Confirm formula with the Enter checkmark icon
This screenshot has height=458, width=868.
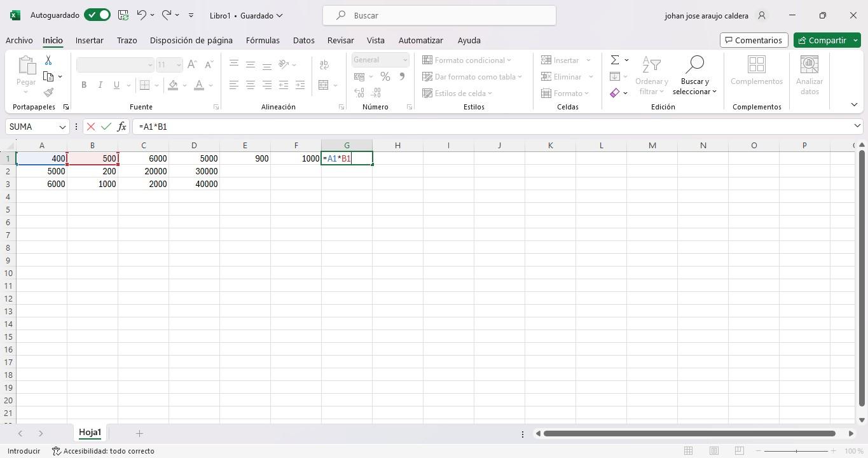(106, 127)
